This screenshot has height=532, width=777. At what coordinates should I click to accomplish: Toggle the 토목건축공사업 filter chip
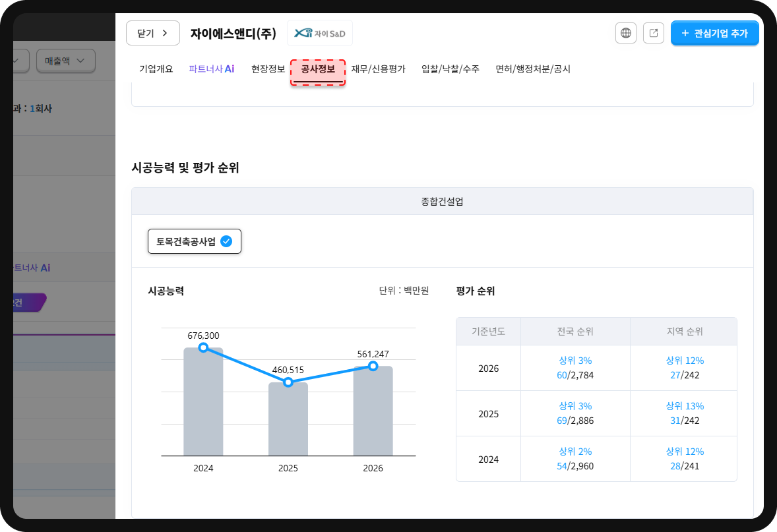pyautogui.click(x=194, y=241)
